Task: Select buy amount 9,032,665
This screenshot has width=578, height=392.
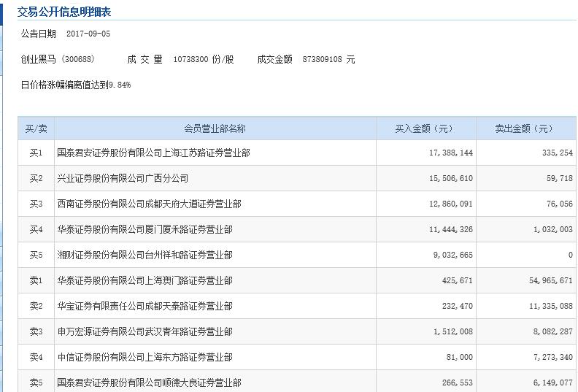Action: coord(453,255)
